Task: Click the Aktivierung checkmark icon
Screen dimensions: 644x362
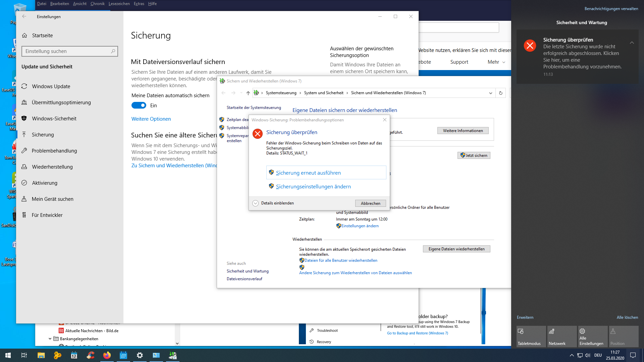Action: (x=24, y=183)
